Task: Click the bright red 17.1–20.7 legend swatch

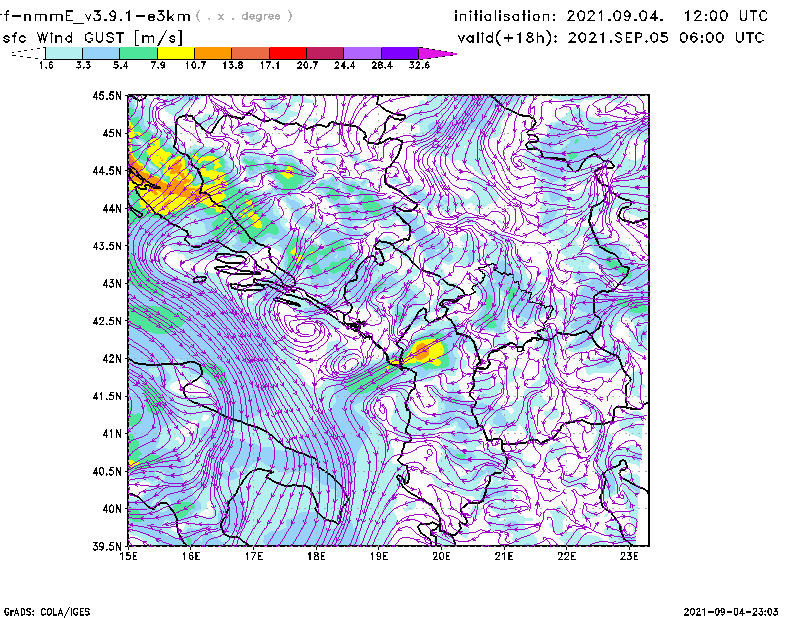Action: pos(288,53)
